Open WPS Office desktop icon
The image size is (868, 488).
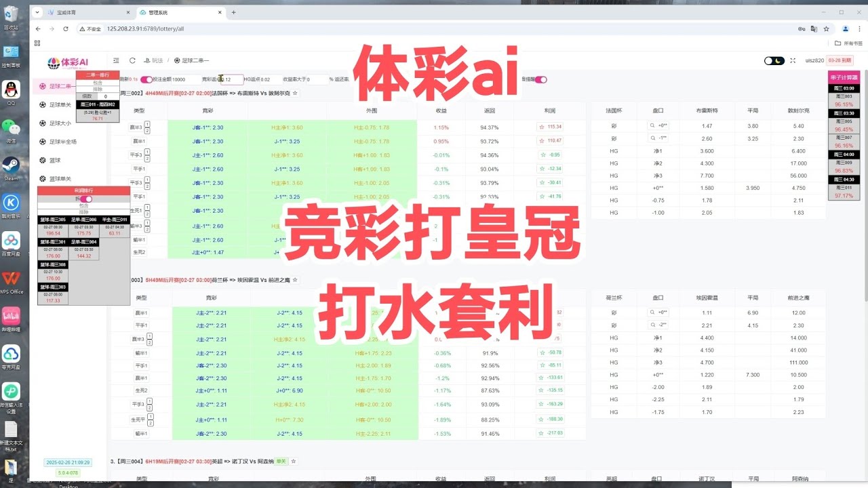[x=11, y=282]
